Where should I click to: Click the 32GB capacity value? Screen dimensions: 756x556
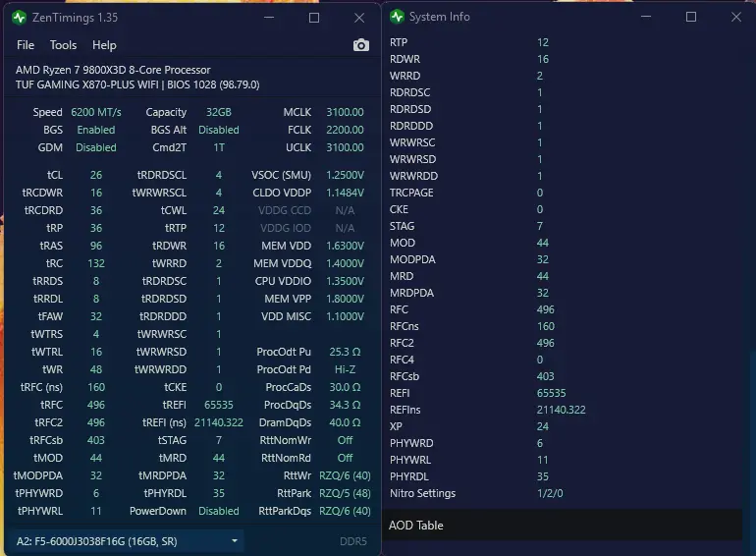218,112
